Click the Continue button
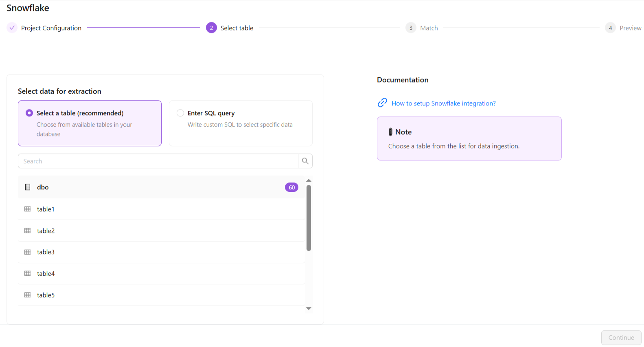This screenshot has height=347, width=644. click(621, 338)
